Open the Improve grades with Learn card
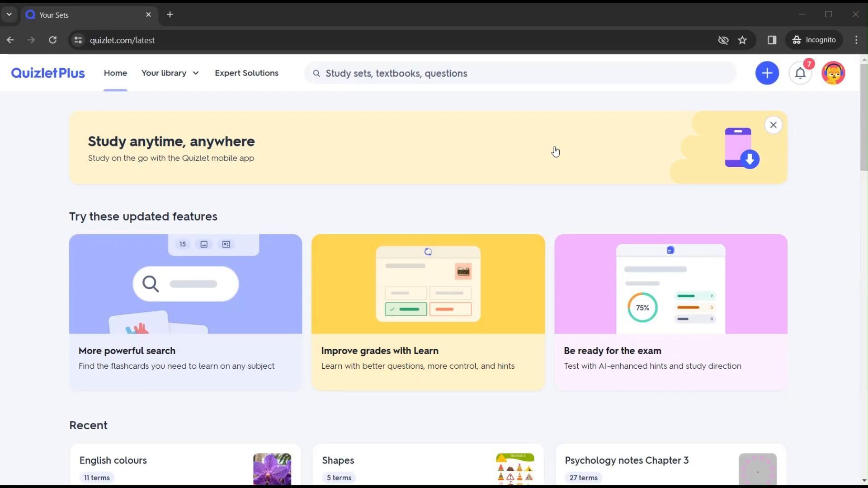This screenshot has width=868, height=488. tap(428, 312)
